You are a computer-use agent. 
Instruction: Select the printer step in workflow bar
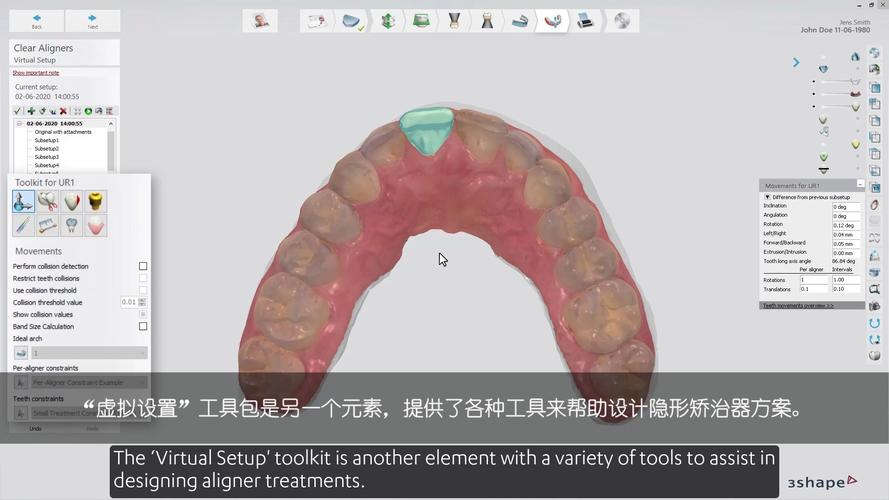pyautogui.click(x=585, y=21)
